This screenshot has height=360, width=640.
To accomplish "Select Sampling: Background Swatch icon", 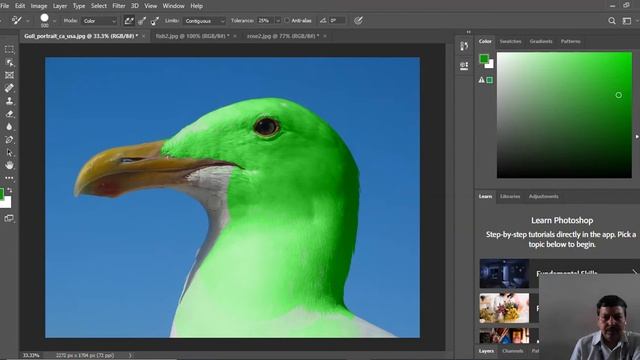I will [x=155, y=20].
